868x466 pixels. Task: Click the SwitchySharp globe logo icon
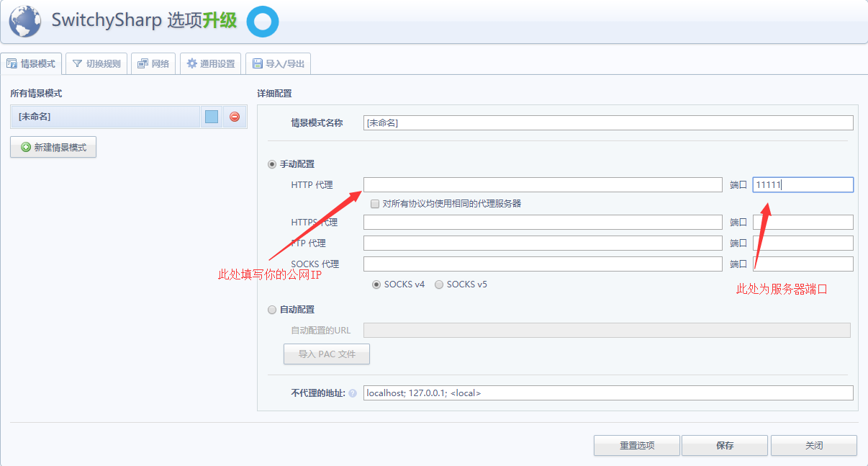click(x=25, y=22)
